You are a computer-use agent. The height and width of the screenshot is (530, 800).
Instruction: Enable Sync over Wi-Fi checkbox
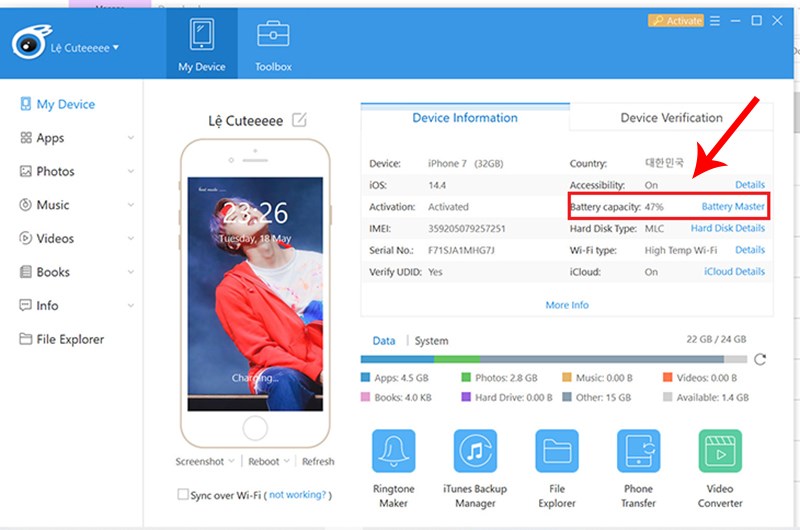click(x=183, y=494)
